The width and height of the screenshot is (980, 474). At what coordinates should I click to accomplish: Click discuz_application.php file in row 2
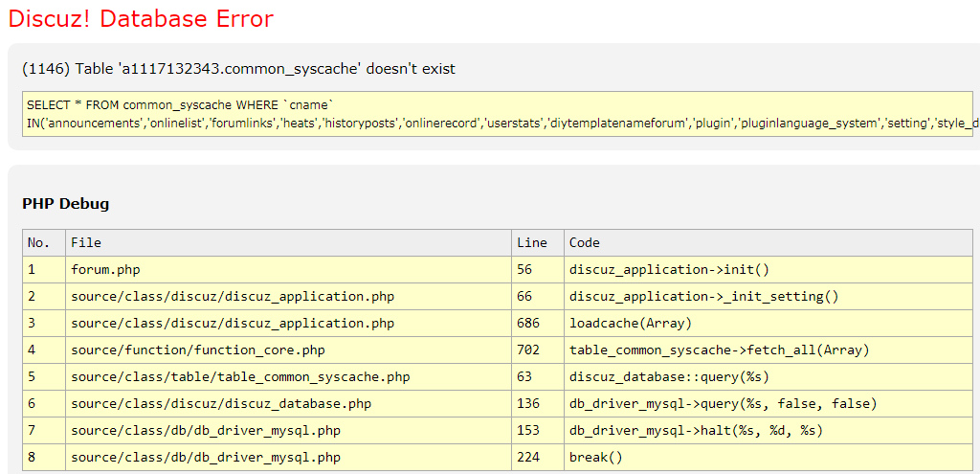(x=288, y=297)
